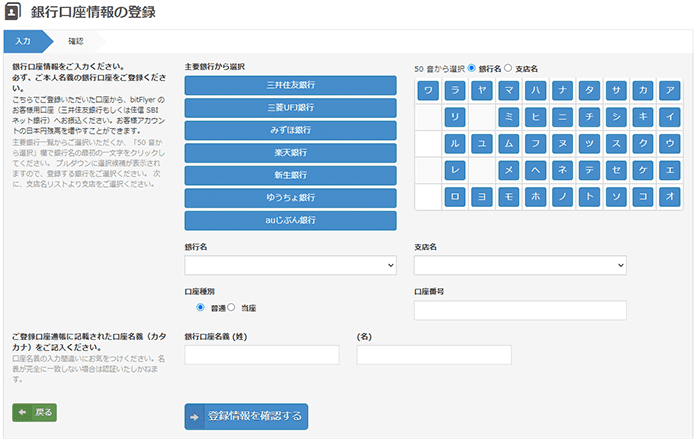Choose 新生銀行 from major banks
The height and width of the screenshot is (439, 697).
tap(291, 175)
